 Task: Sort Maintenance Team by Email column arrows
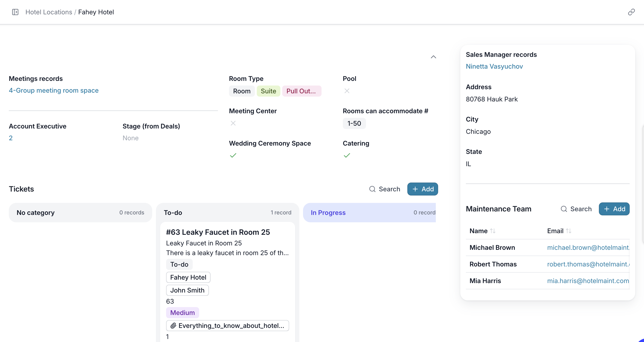tap(569, 231)
